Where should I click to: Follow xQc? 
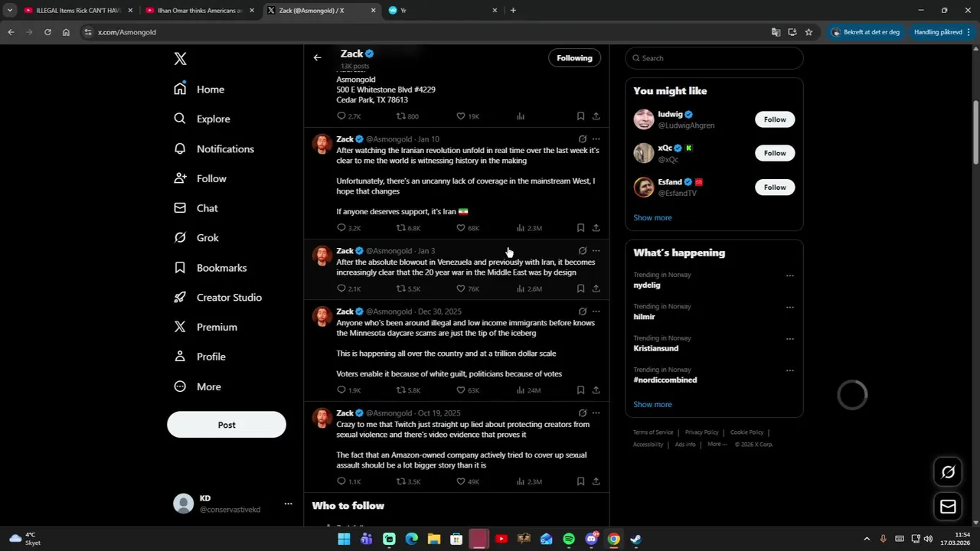coord(775,153)
